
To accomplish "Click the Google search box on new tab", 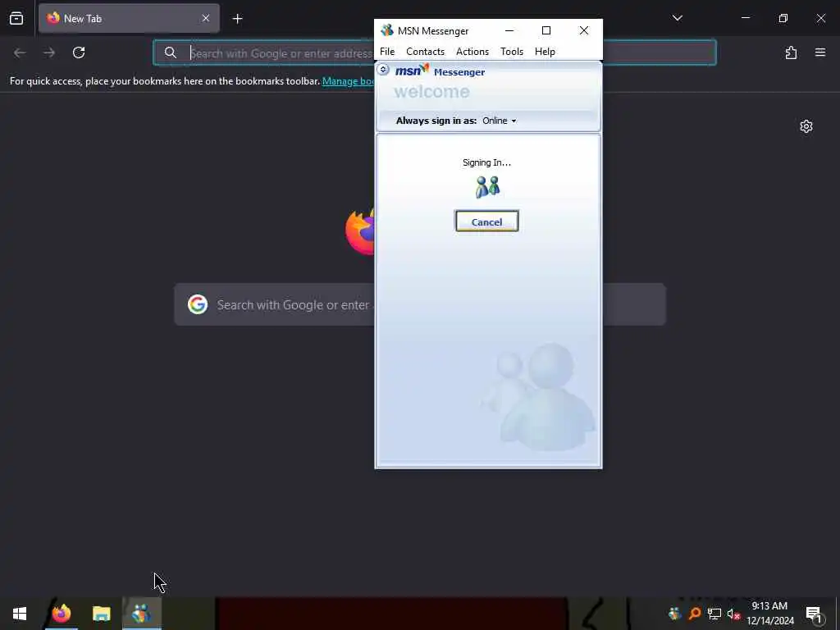I will (420, 304).
